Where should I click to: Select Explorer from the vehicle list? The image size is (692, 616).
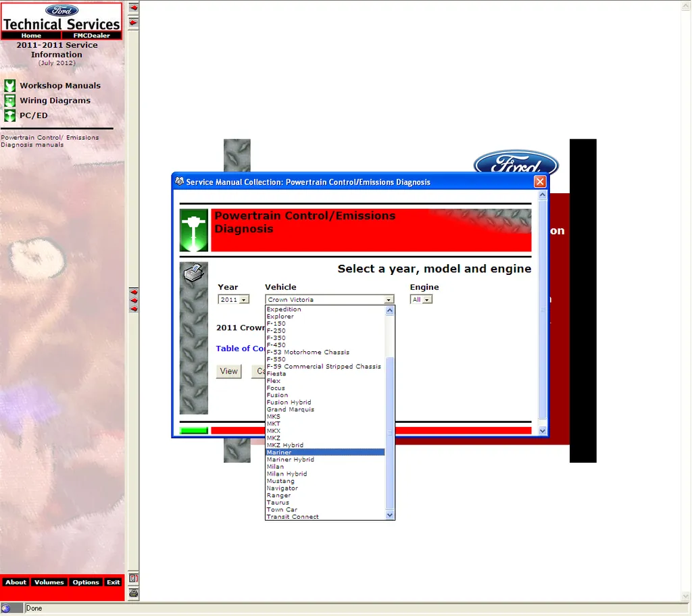tap(325, 316)
